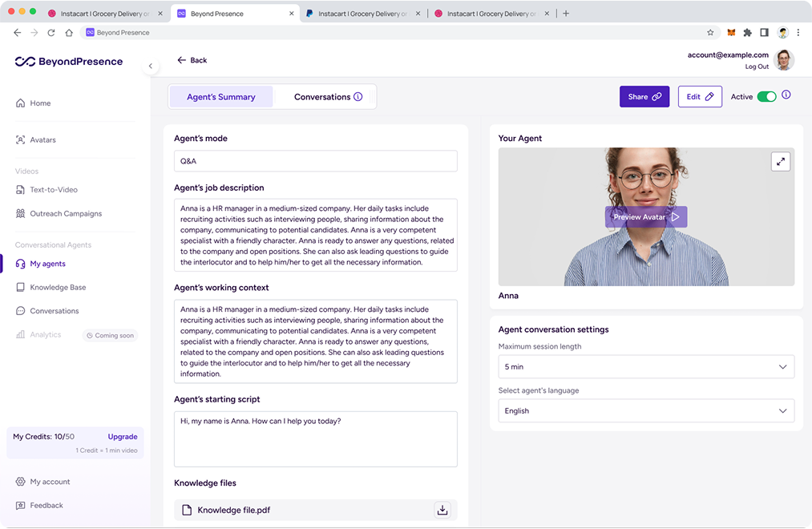Switch to the first Instacart tab
The image size is (812, 529).
click(x=106, y=14)
